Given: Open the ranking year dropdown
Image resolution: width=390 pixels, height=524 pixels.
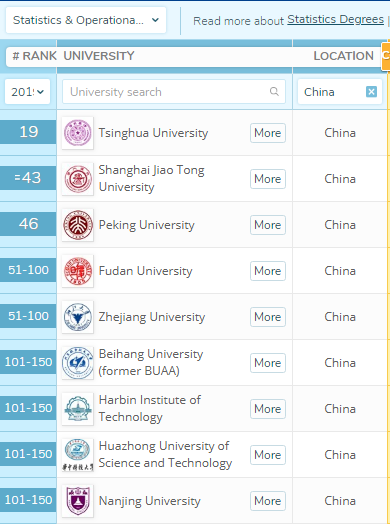Looking at the screenshot, I should (27, 92).
